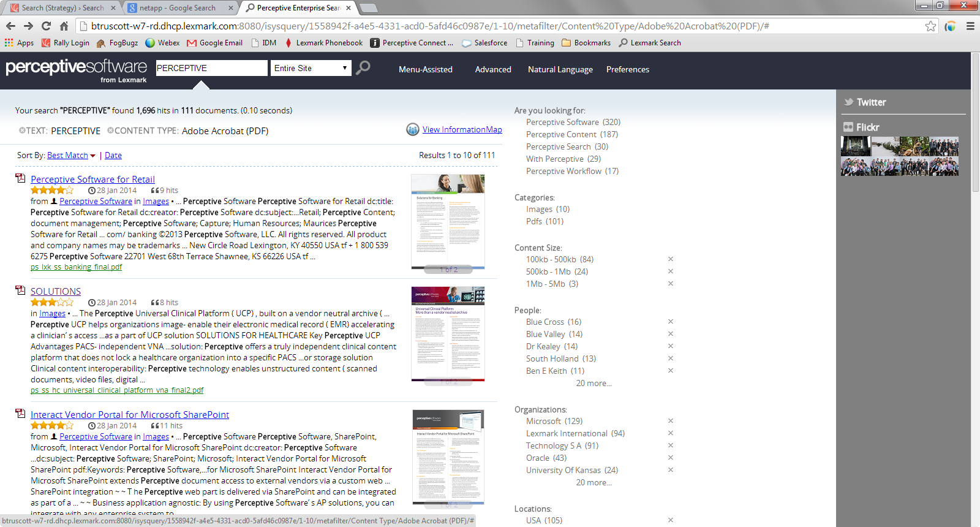Filter by Perceptive Content suggestion

pyautogui.click(x=572, y=134)
